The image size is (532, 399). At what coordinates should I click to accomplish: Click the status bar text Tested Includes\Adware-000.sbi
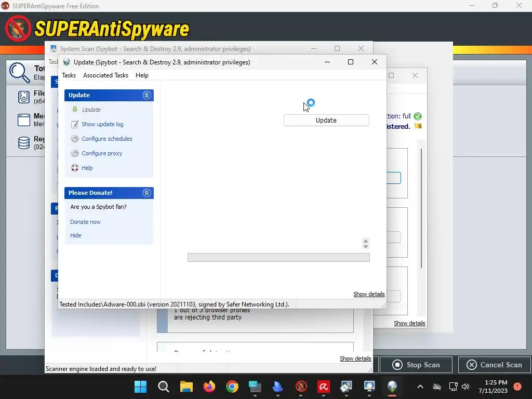[174, 304]
